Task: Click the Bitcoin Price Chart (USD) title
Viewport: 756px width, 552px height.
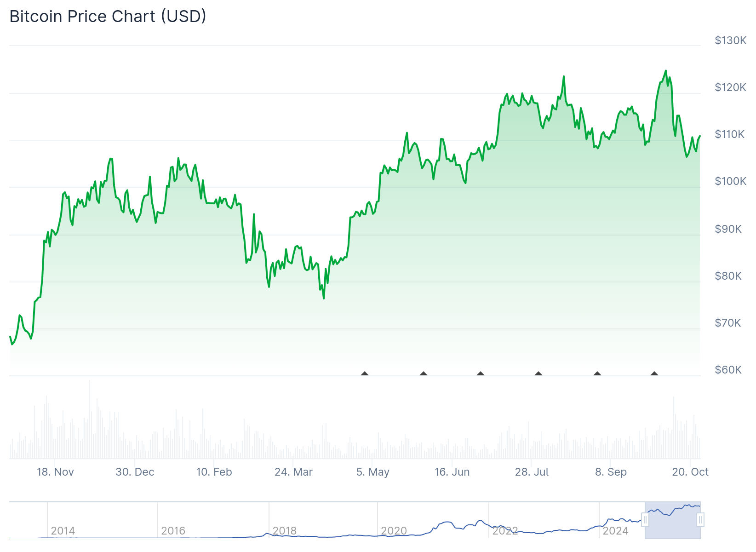Action: (108, 17)
